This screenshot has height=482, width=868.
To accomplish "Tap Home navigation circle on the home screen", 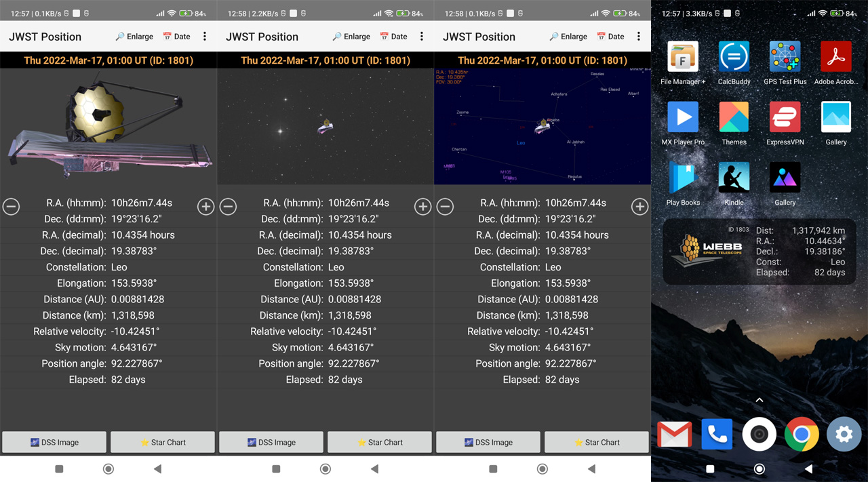I will pyautogui.click(x=759, y=468).
